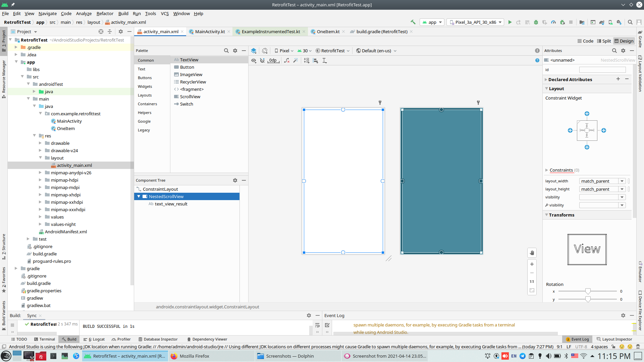
Task: Click the pan hand tool icon
Action: (x=532, y=253)
